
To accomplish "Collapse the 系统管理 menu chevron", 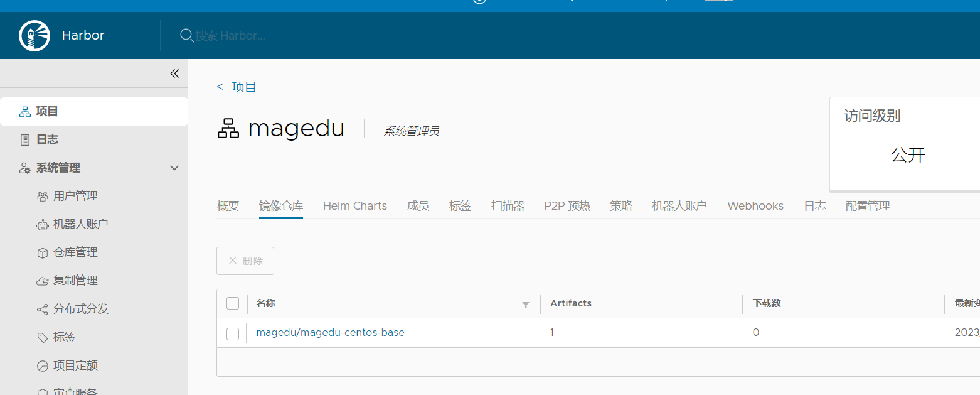I will (174, 168).
